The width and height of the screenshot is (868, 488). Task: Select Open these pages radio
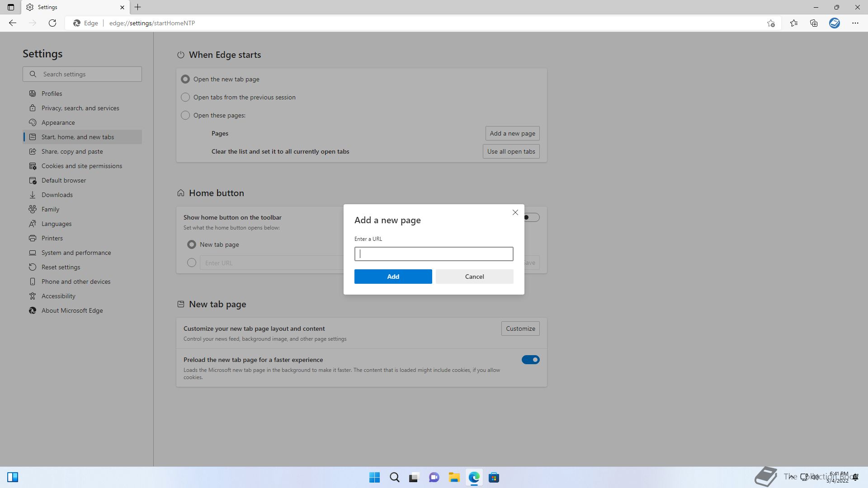[x=185, y=115]
